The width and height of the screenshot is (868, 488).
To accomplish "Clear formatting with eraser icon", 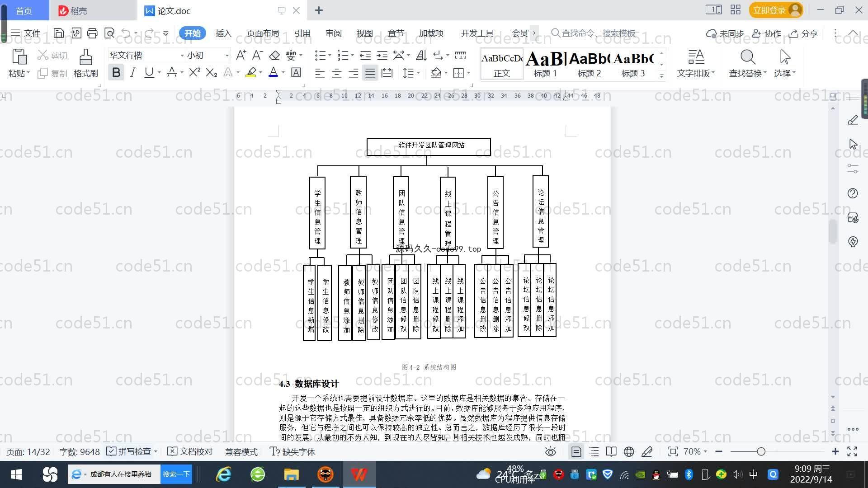I will click(x=274, y=55).
